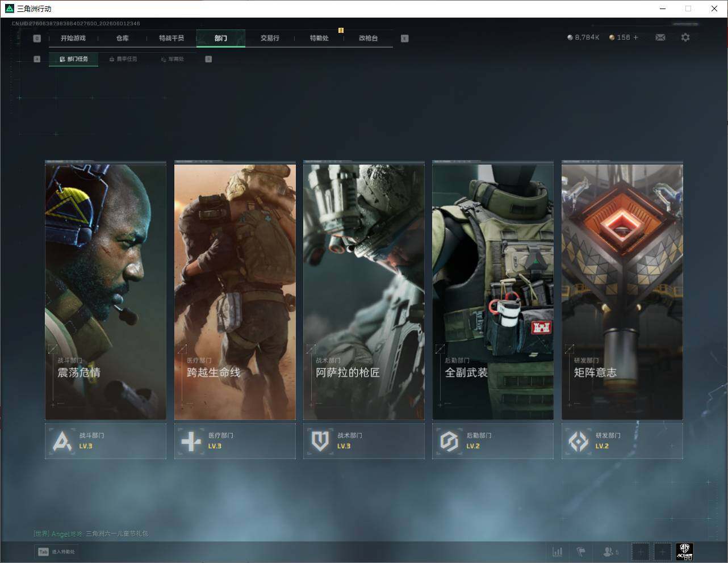
Task: Click the flag icon in the bottom bar
Action: [x=581, y=552]
